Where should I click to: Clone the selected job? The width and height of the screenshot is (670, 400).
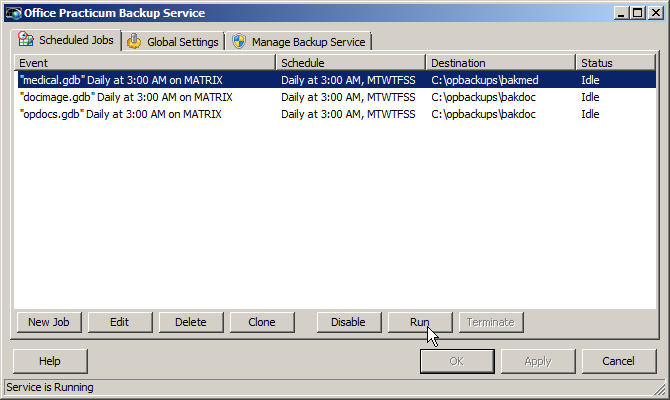click(262, 322)
